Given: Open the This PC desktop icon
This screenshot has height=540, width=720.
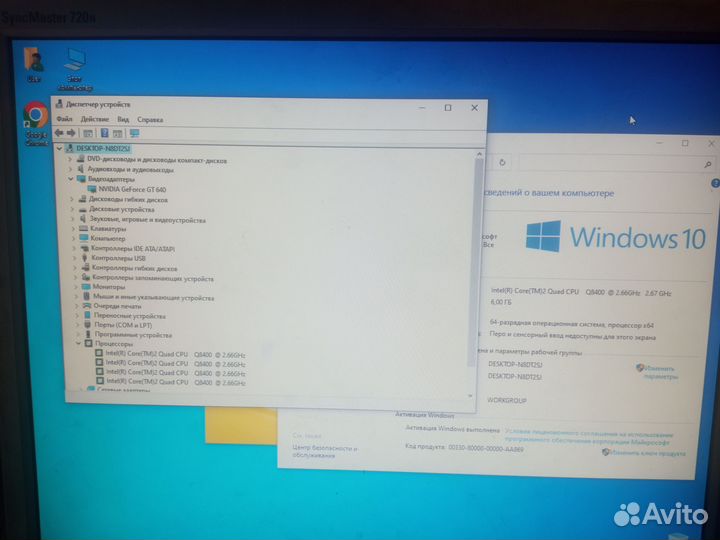Looking at the screenshot, I should 75,60.
